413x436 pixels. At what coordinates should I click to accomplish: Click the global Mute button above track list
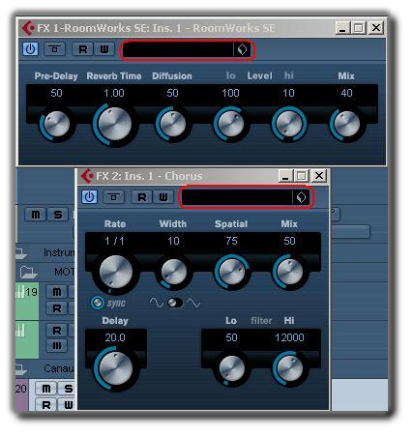[36, 214]
